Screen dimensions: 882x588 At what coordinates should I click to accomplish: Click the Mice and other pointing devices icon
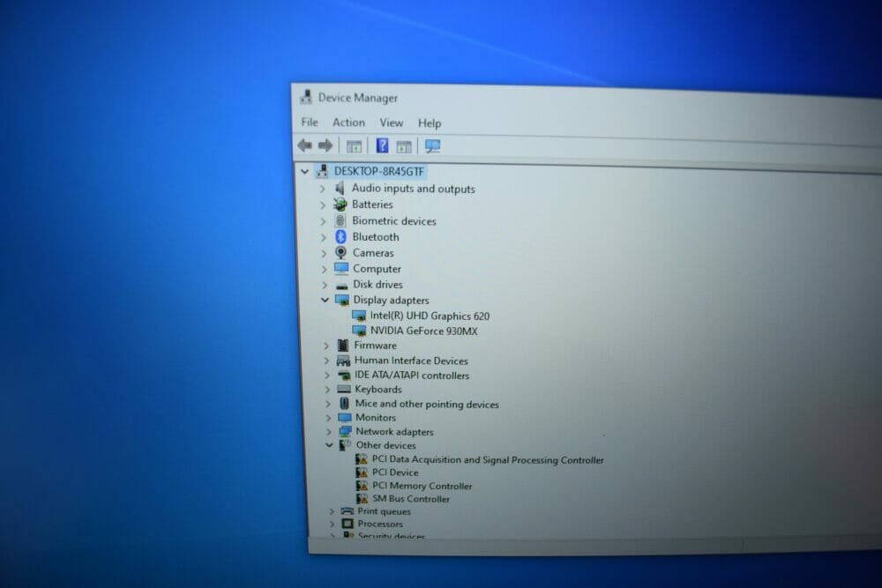344,403
